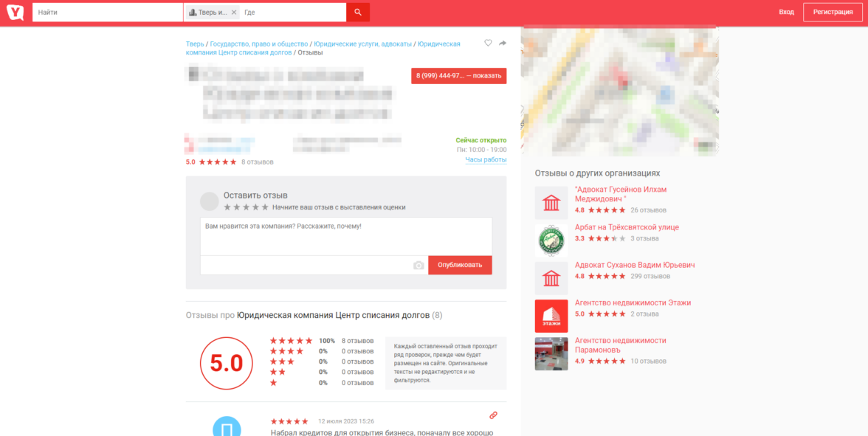This screenshot has width=868, height=436.
Task: Open Государство, право и общество breadcrumb
Action: pyautogui.click(x=258, y=44)
